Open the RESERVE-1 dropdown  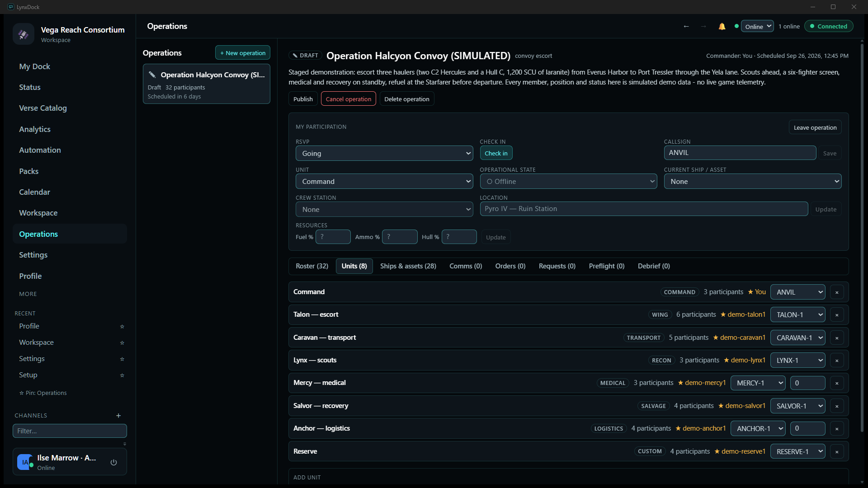point(798,452)
